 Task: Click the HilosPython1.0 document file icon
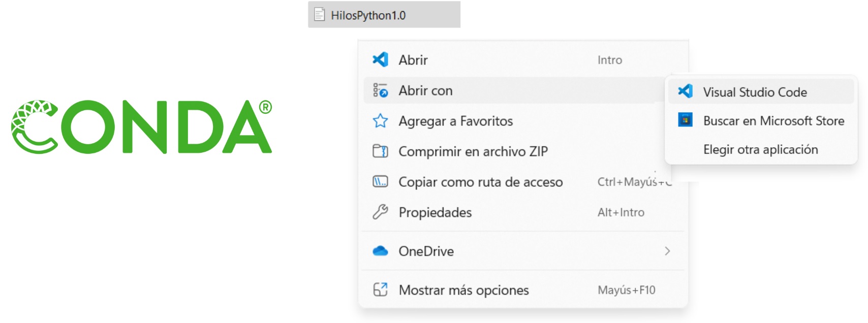click(319, 15)
